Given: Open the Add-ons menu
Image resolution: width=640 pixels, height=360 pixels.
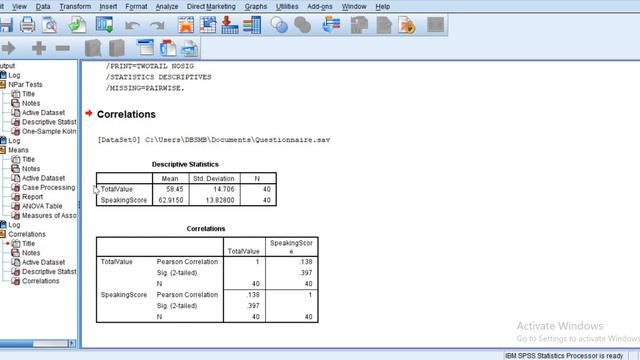Looking at the screenshot, I should 320,7.
